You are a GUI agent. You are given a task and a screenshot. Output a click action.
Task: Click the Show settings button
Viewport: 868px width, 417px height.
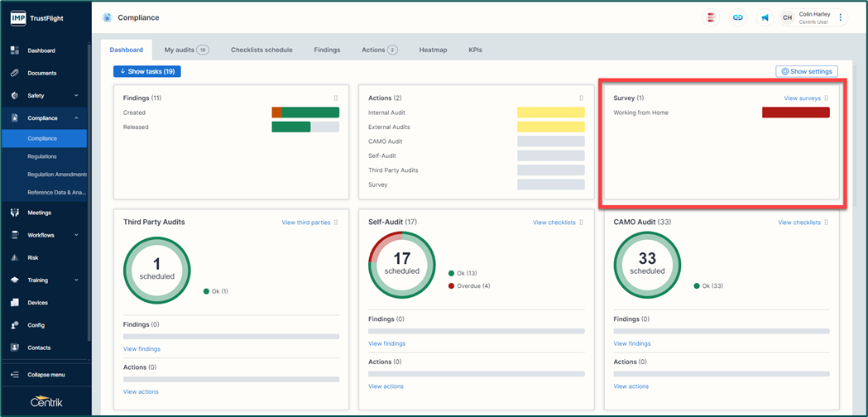coord(807,72)
